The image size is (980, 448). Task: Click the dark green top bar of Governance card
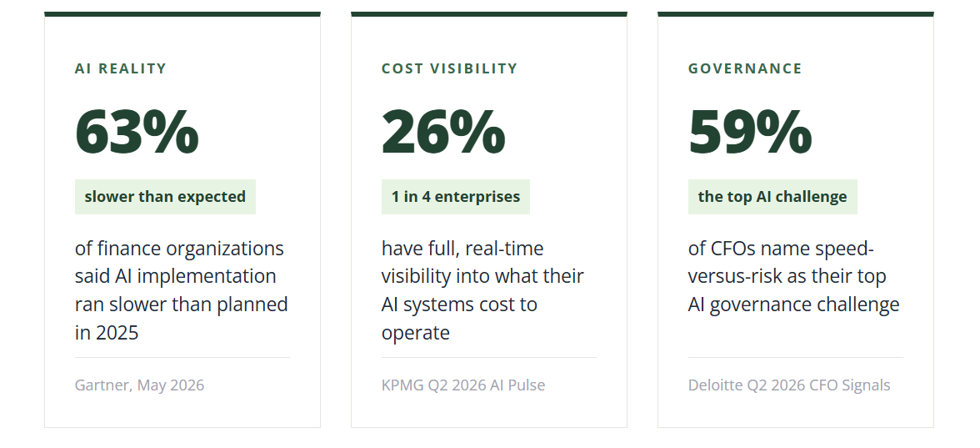pyautogui.click(x=796, y=13)
